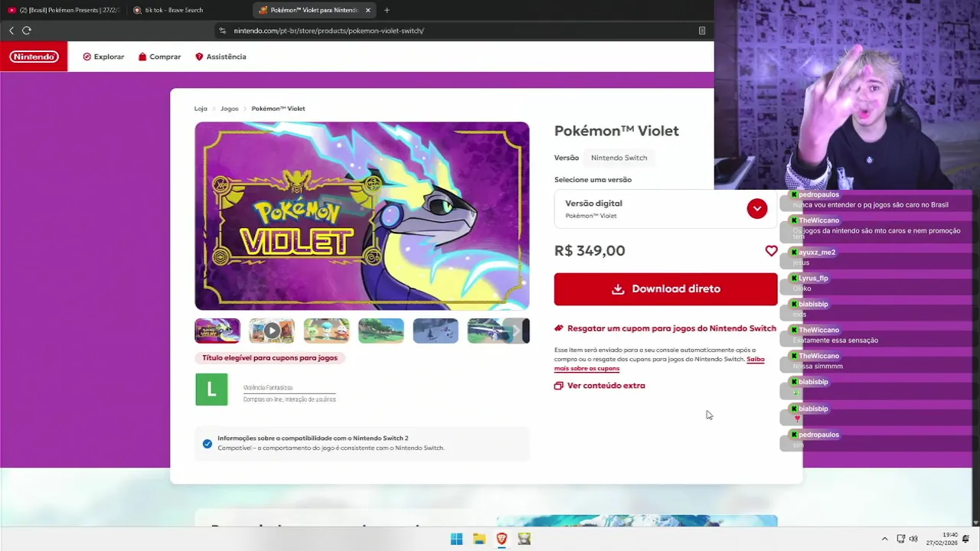Click the Nintendo logo in the header
980x551 pixels.
click(x=34, y=57)
